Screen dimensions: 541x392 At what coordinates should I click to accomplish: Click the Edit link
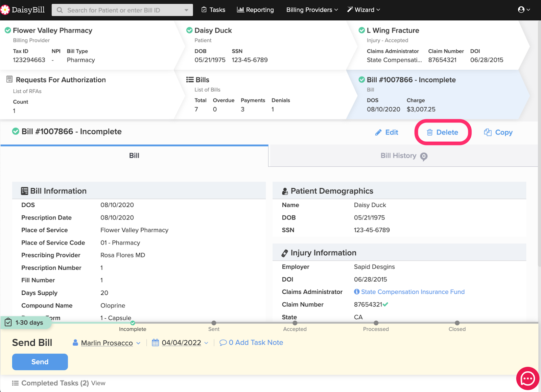coord(387,133)
